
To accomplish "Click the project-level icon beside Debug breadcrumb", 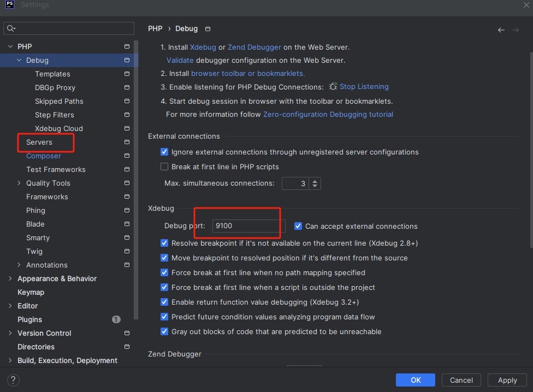I will click(208, 29).
